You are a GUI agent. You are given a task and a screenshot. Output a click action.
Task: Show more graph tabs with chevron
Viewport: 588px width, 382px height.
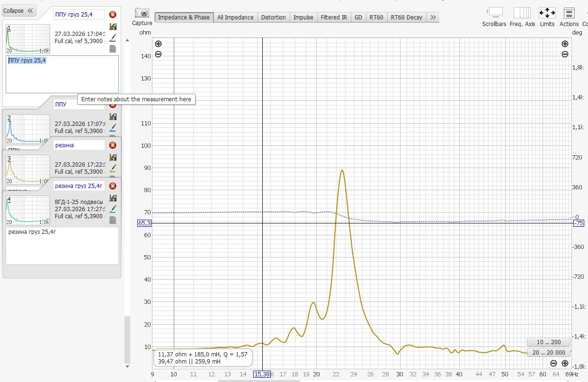432,18
